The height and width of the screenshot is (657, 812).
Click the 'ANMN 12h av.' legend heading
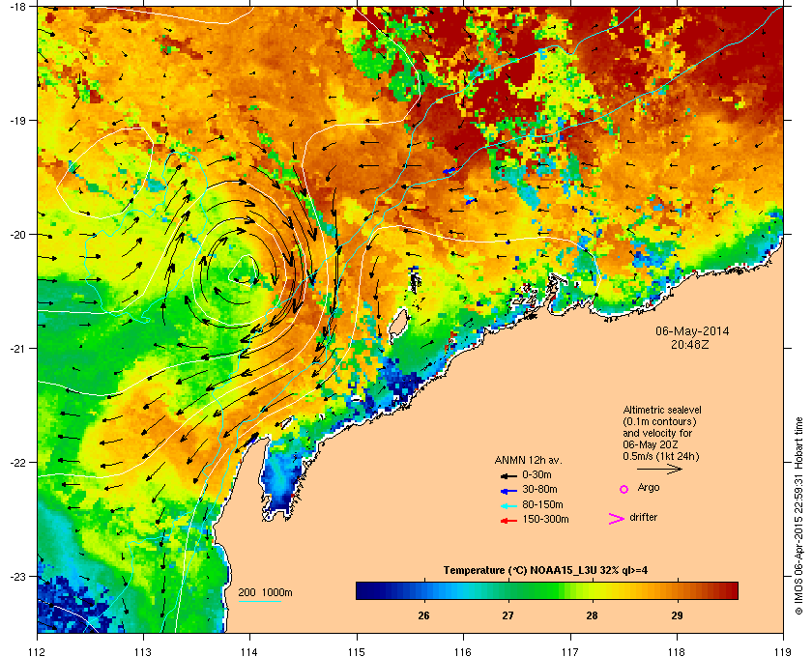528,460
